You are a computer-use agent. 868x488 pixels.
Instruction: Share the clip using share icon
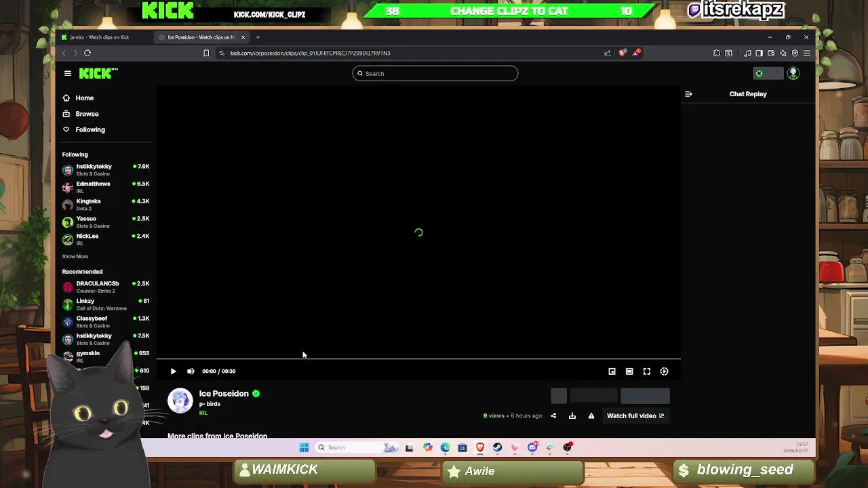coord(553,416)
